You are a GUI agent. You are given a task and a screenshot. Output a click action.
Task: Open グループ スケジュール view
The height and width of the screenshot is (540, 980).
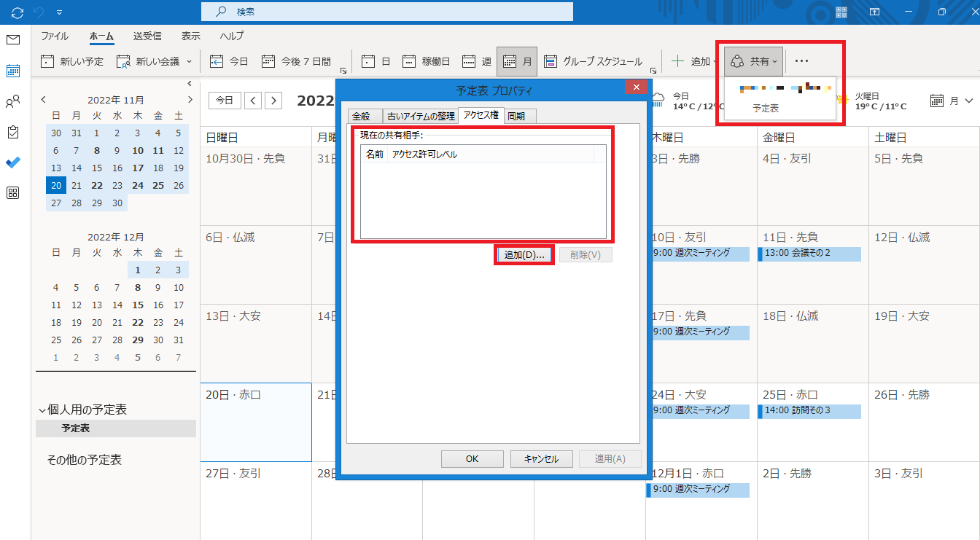(x=593, y=61)
